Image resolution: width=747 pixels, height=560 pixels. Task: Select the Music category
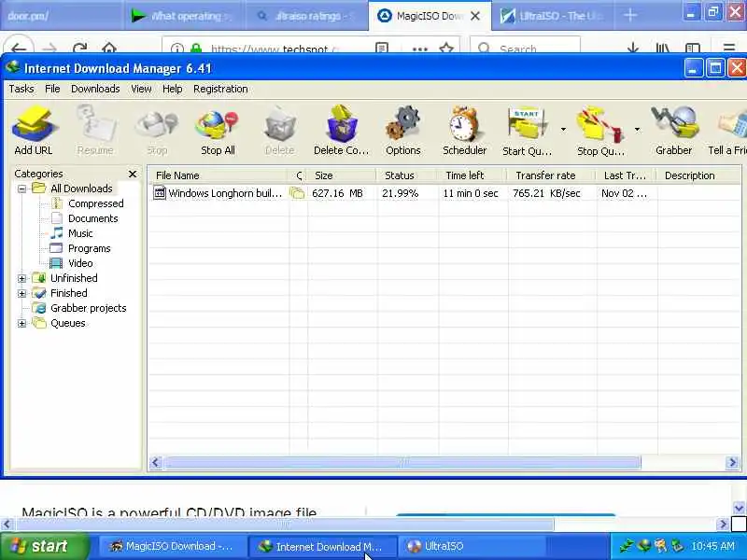[80, 233]
